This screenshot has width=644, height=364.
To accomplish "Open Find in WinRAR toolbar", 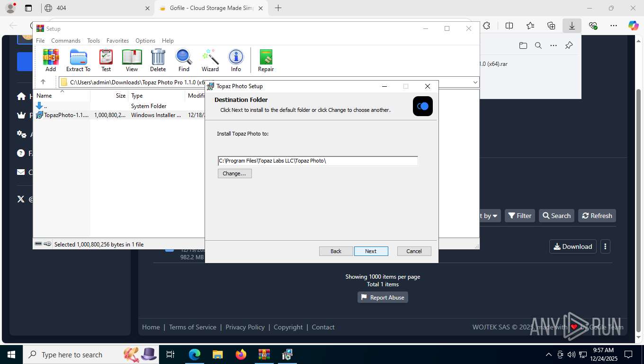I will coord(184,60).
